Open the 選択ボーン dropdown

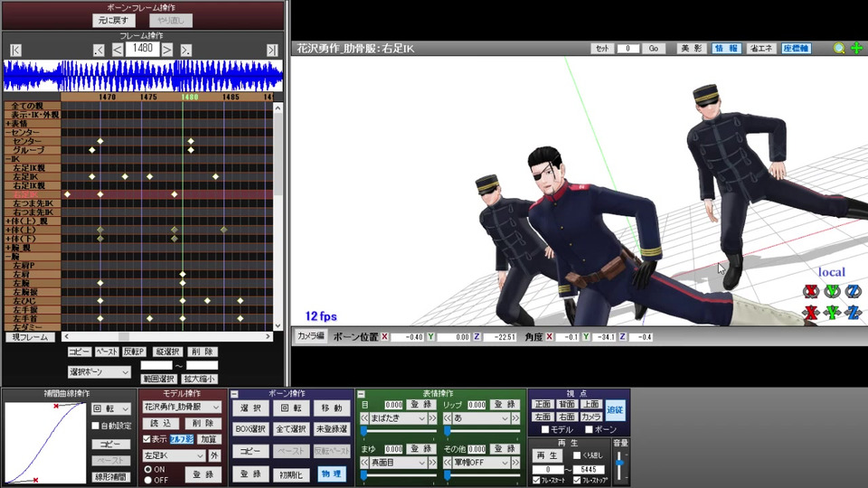[99, 372]
